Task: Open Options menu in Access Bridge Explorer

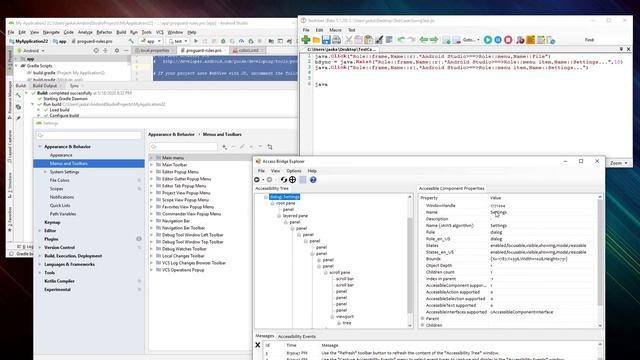Action: pos(293,171)
